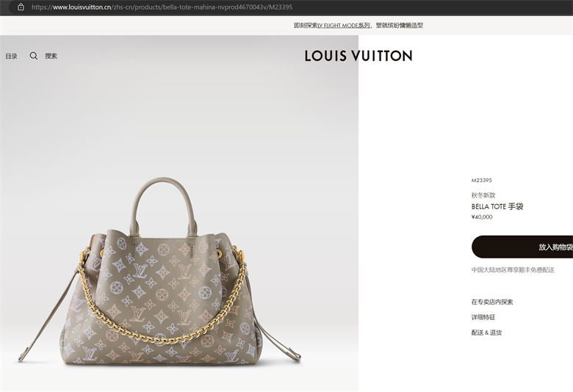The width and height of the screenshot is (573, 392).
Task: Select the M23395 product code text
Action: (x=482, y=180)
